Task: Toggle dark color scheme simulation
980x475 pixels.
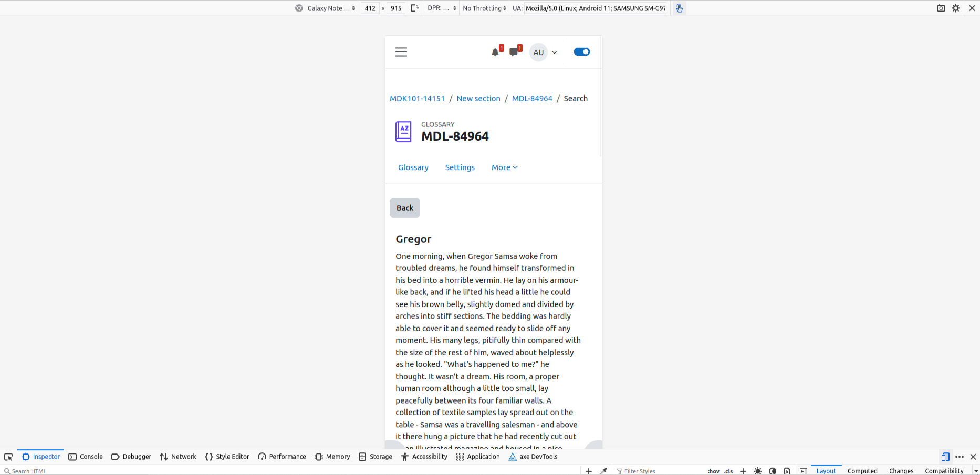Action: (x=773, y=471)
